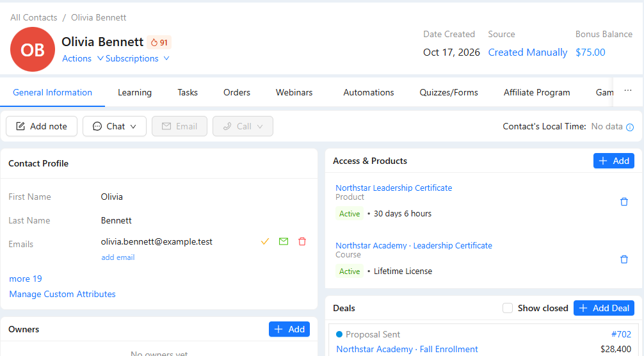The width and height of the screenshot is (644, 356).
Task: Open Northstar Academy · Fall Enrollment deal
Action: [407, 349]
